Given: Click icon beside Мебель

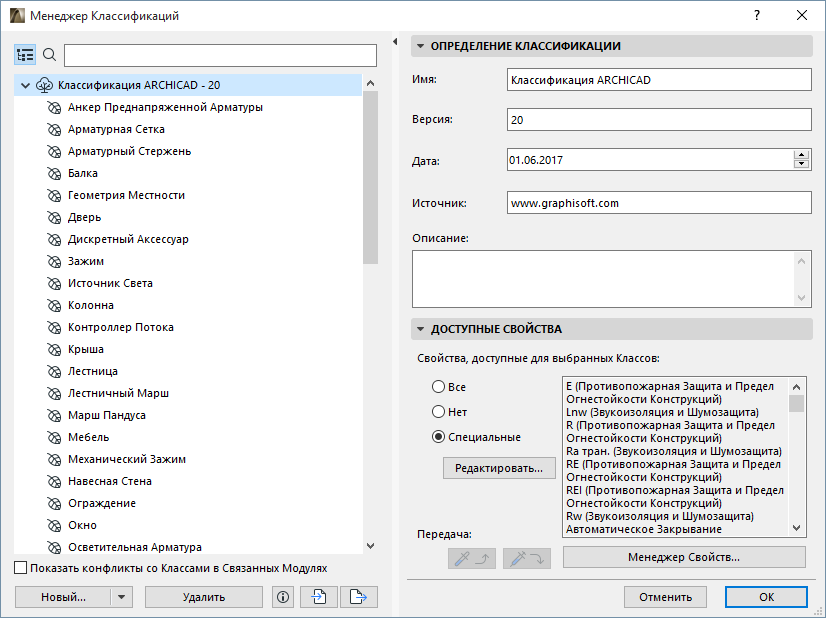Looking at the screenshot, I should pyautogui.click(x=54, y=438).
